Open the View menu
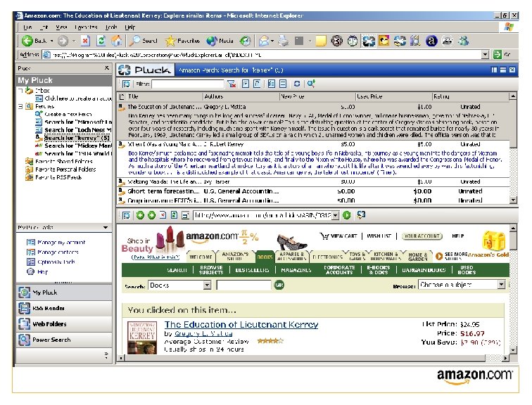The width and height of the screenshot is (532, 405). point(61,27)
